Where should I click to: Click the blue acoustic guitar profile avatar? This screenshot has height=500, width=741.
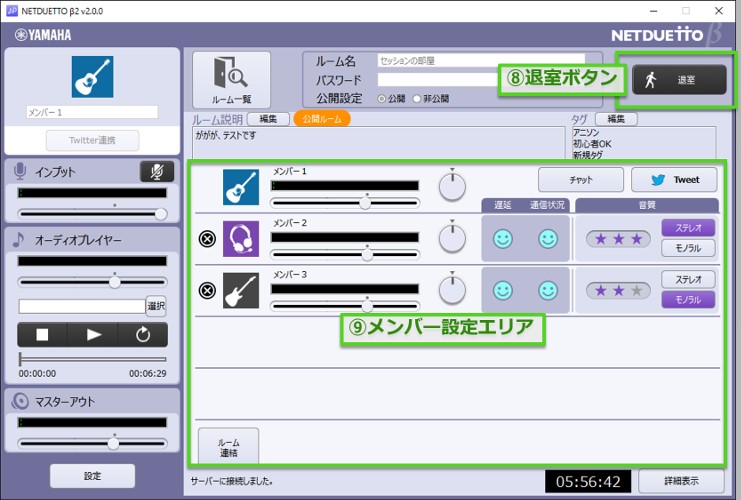tap(93, 77)
